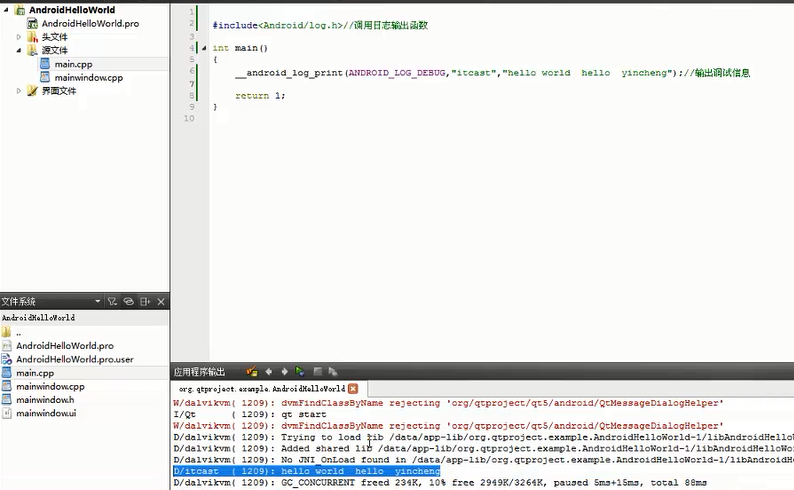Click the AndroidHelloWorld path header in file system
794x490 pixels.
tap(38, 318)
